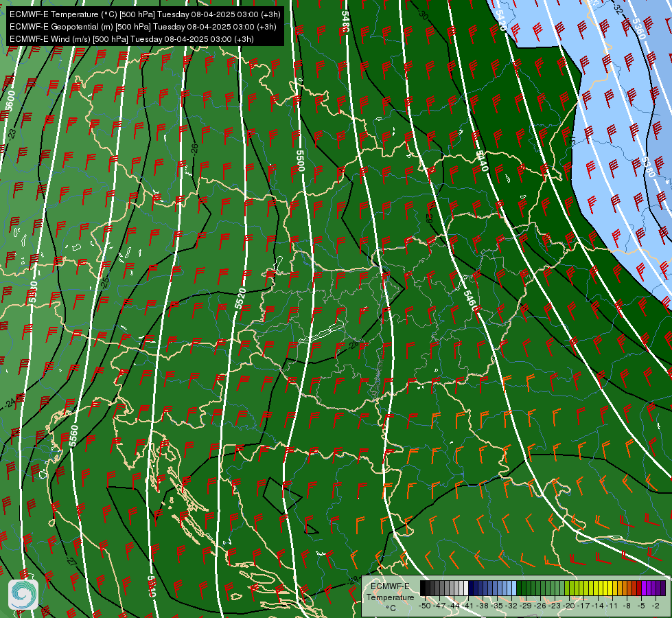Viewport: 672px width, 618px height.
Task: Click the 5480 geopotential contour label
Action: click(x=345, y=21)
